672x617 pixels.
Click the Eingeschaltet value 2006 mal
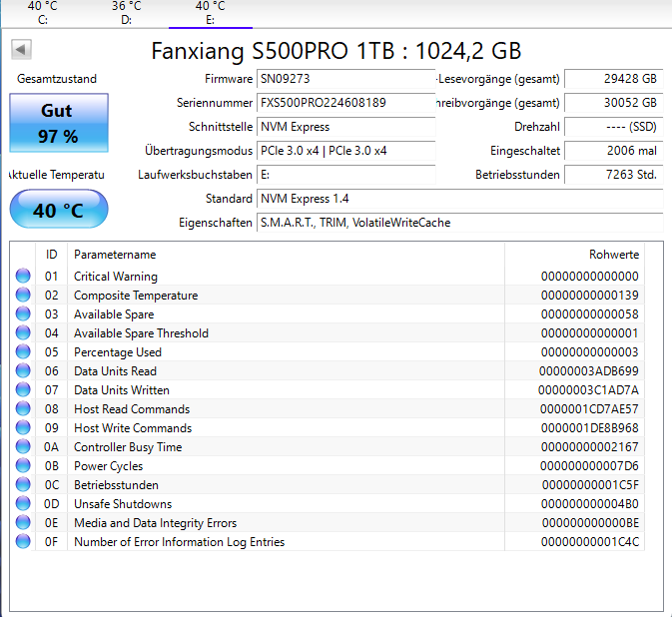[614, 151]
